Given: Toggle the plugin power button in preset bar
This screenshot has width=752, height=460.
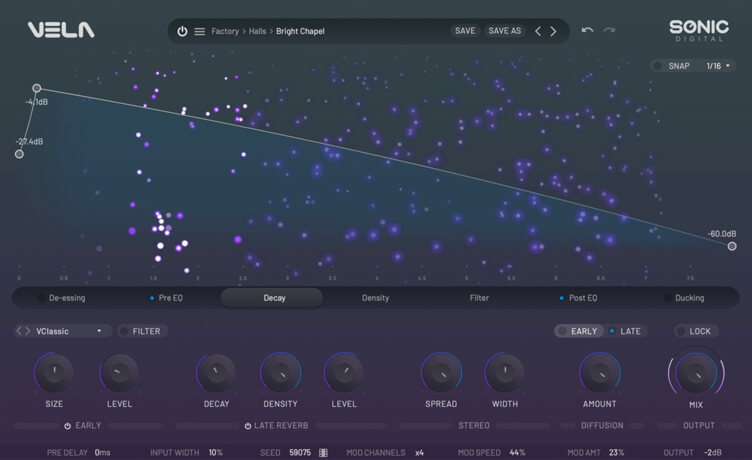Looking at the screenshot, I should 182,31.
